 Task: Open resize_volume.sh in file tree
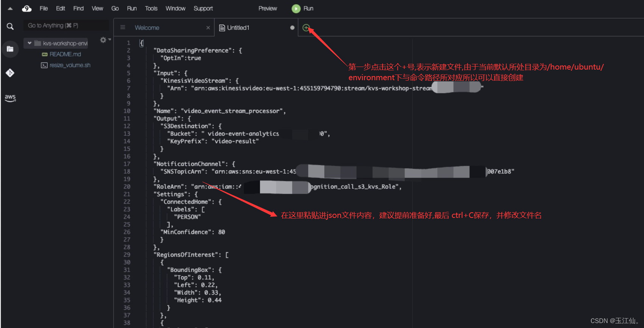click(70, 65)
